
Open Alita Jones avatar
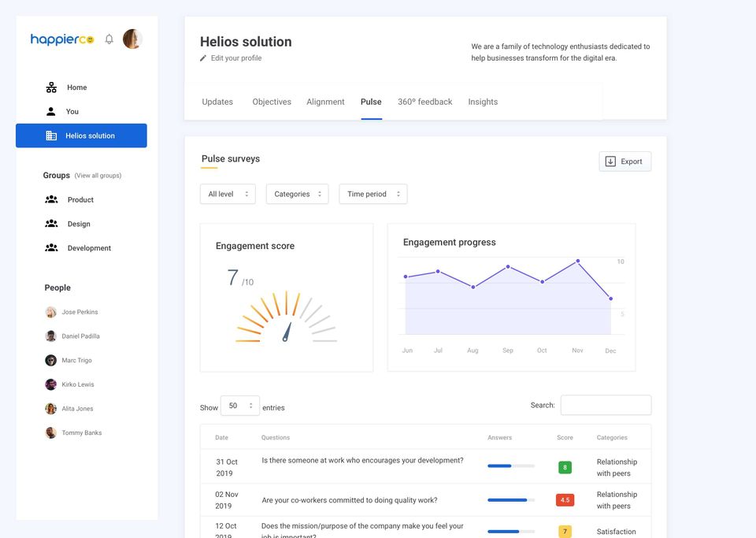50,408
